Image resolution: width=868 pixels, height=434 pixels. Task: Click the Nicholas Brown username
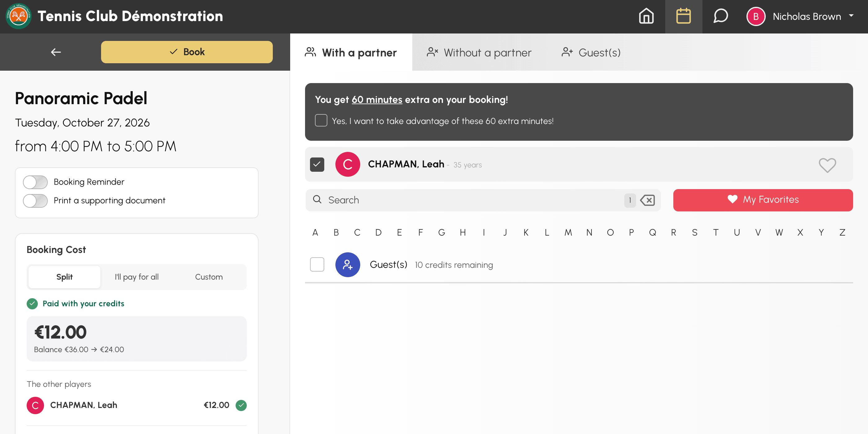807,16
